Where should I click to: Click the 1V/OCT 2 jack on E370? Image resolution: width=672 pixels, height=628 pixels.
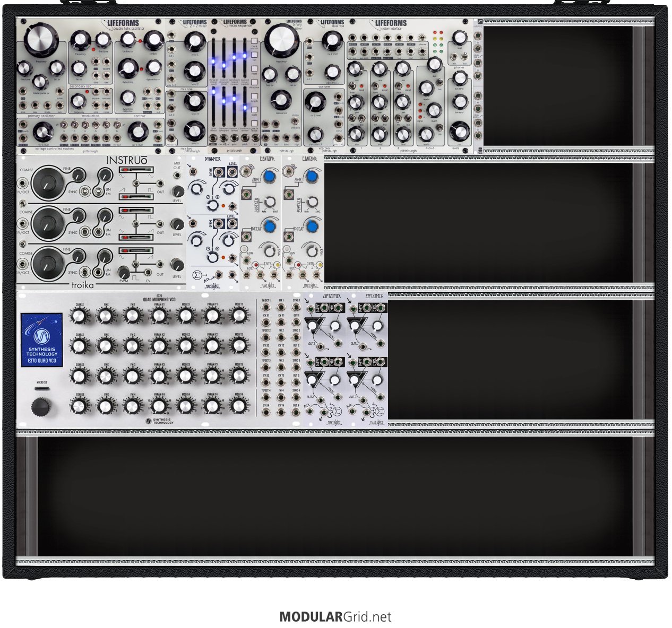[266, 337]
